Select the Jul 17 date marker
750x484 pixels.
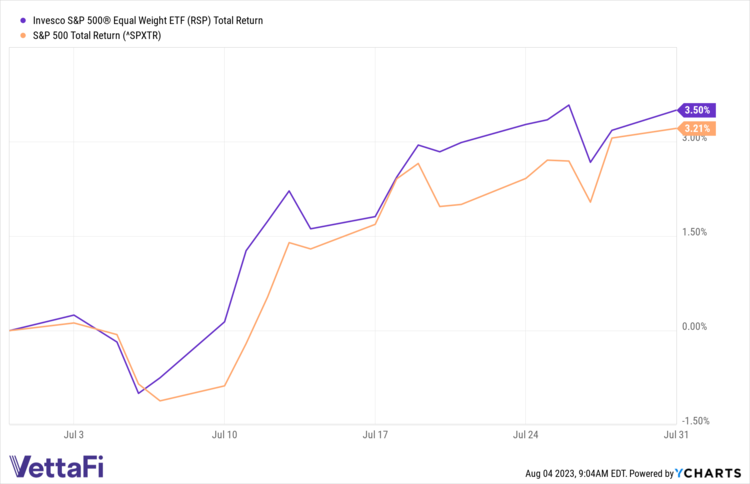(375, 437)
